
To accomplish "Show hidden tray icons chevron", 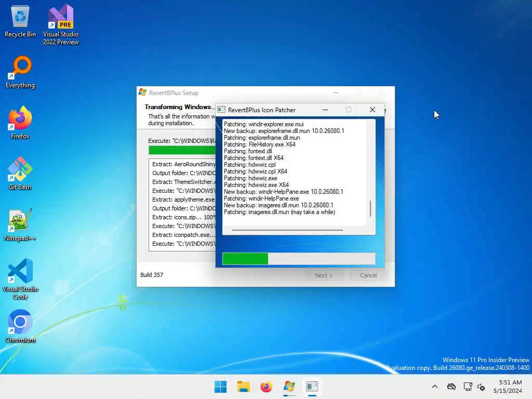I will (435, 387).
